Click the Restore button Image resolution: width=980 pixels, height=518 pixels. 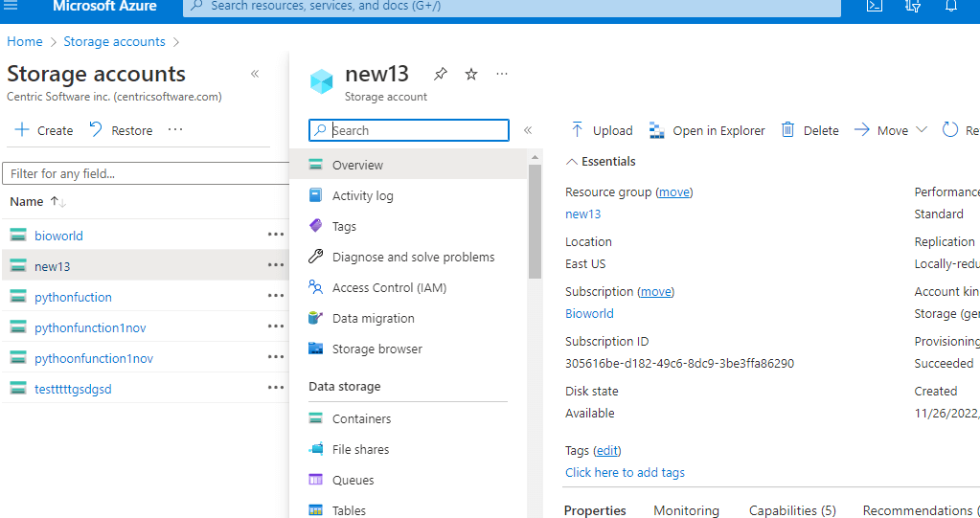coord(121,130)
